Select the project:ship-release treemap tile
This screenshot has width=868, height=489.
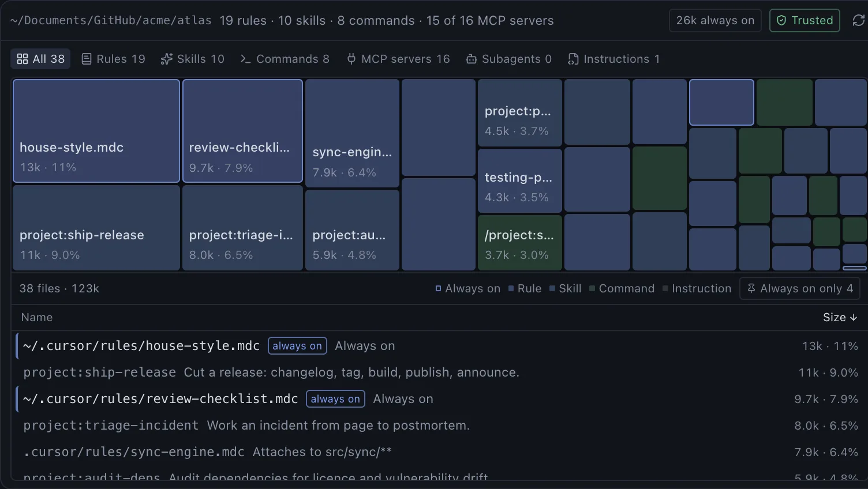point(96,228)
